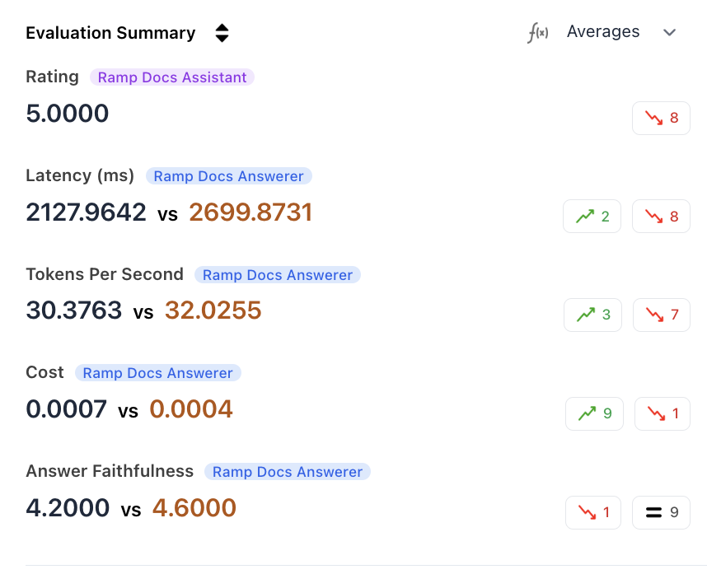The image size is (707, 588).
Task: Click the Rating decreased 8 badge
Action: coord(661,118)
